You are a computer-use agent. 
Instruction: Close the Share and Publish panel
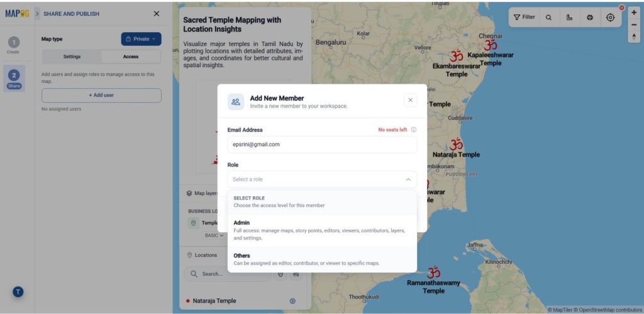pos(157,14)
